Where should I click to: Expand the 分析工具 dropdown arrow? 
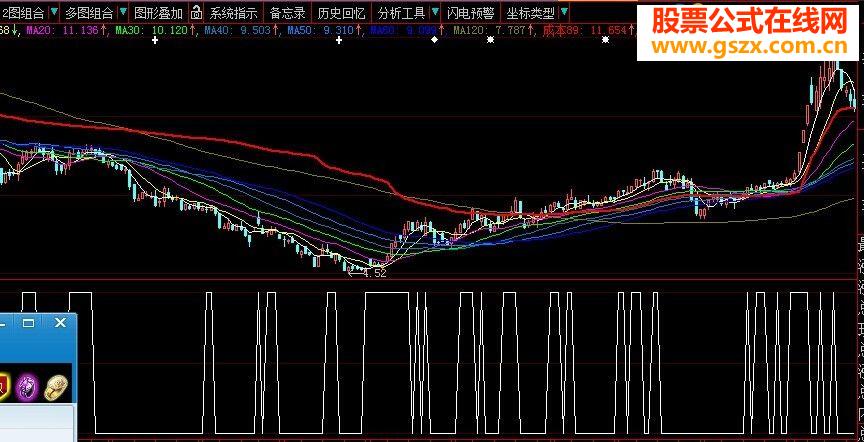pyautogui.click(x=435, y=12)
